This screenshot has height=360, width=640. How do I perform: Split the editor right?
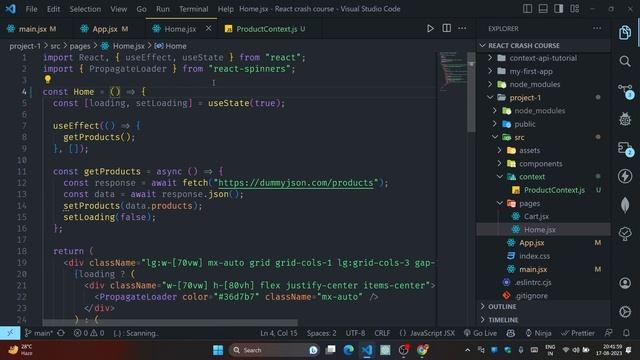point(447,28)
